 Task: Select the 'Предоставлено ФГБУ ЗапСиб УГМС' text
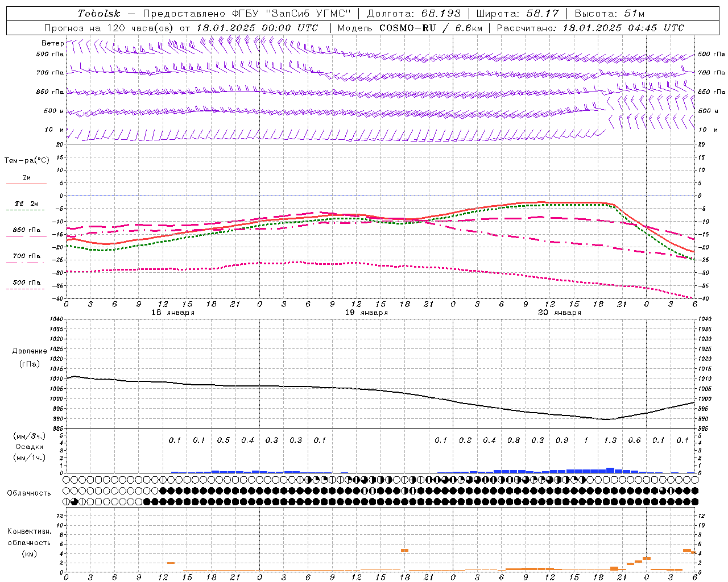tap(247, 14)
